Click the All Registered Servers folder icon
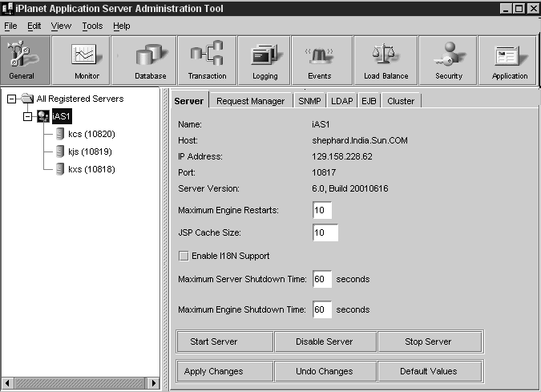Screen dimensions: 541x392 [27, 99]
